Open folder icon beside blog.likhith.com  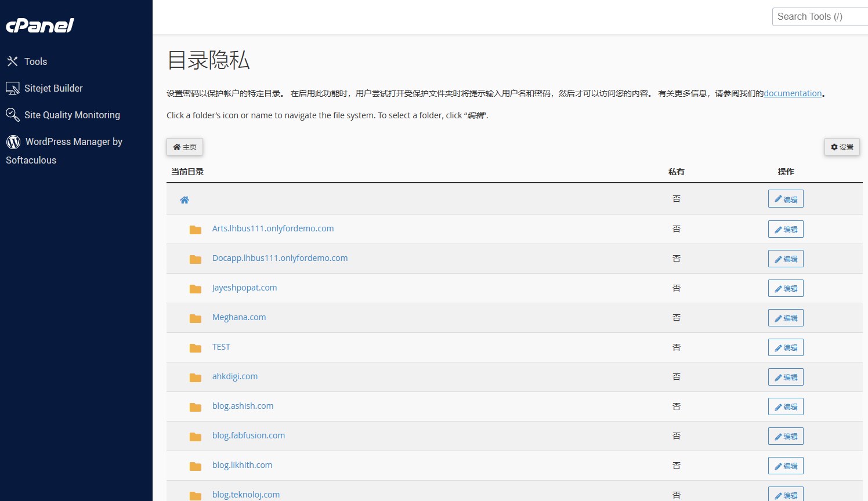click(x=196, y=466)
